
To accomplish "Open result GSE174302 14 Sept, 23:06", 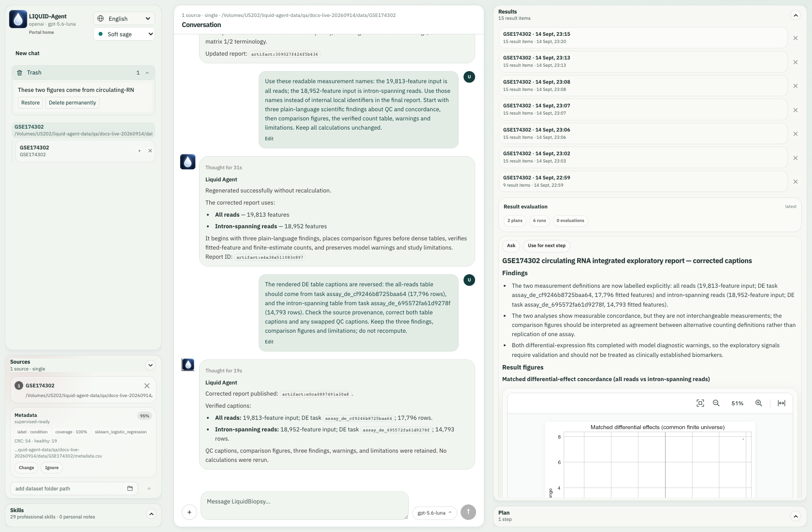I will [643, 133].
